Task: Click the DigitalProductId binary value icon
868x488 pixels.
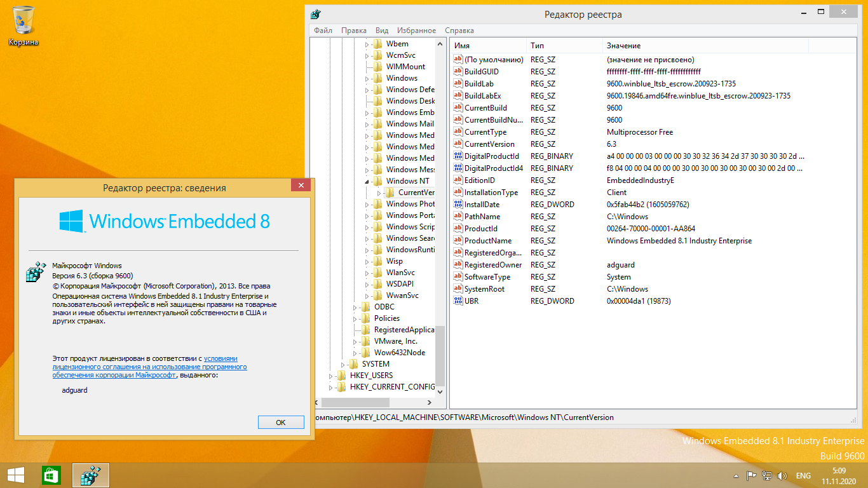Action: coord(458,156)
